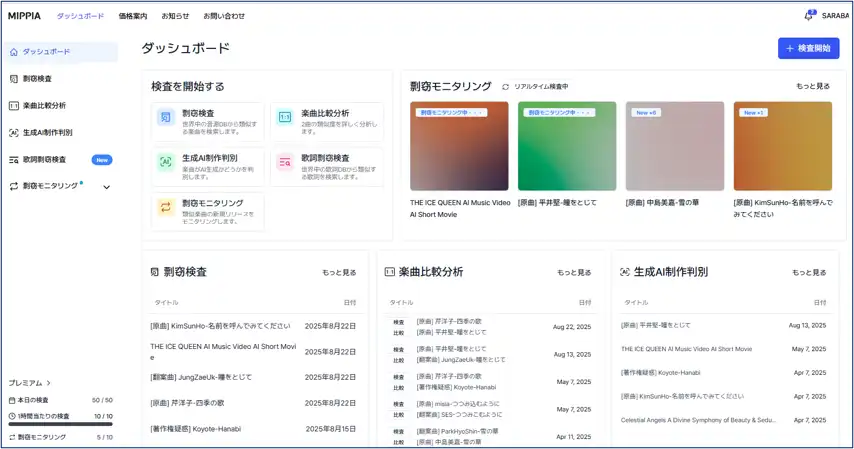Open [翻案曲] JungZaeUk-瞳をとじて row in 剽窃検査
Viewport: 854px width, 449px height.
(x=253, y=377)
